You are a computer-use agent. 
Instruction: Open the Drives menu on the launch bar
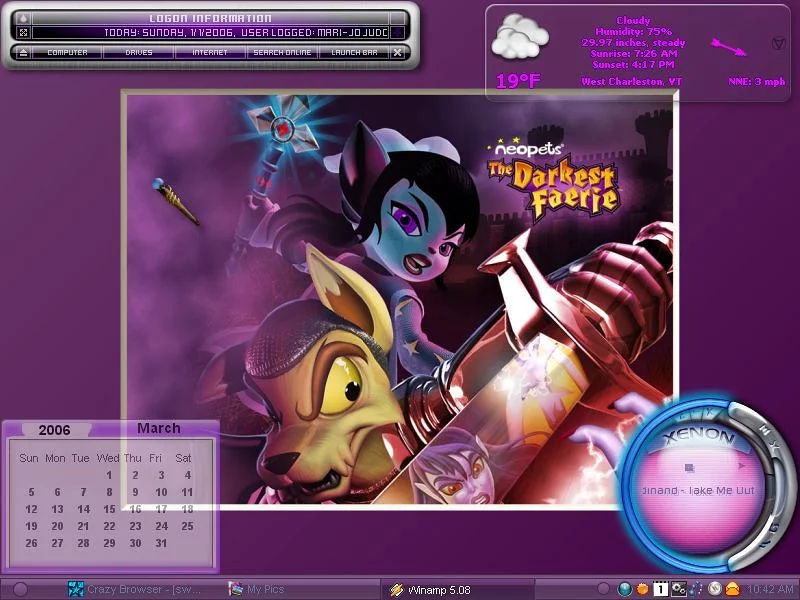point(138,52)
